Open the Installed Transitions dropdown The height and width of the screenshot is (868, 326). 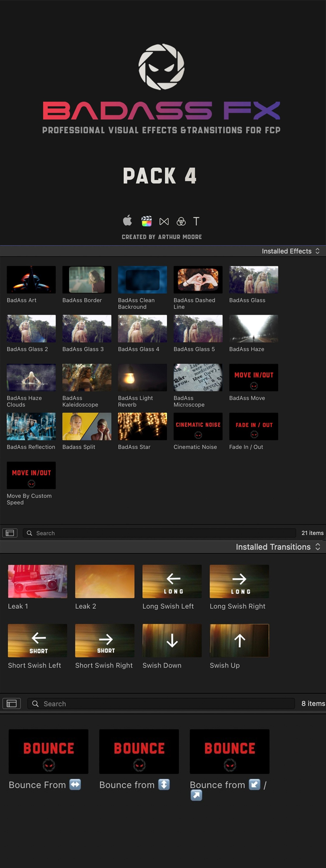[278, 547]
